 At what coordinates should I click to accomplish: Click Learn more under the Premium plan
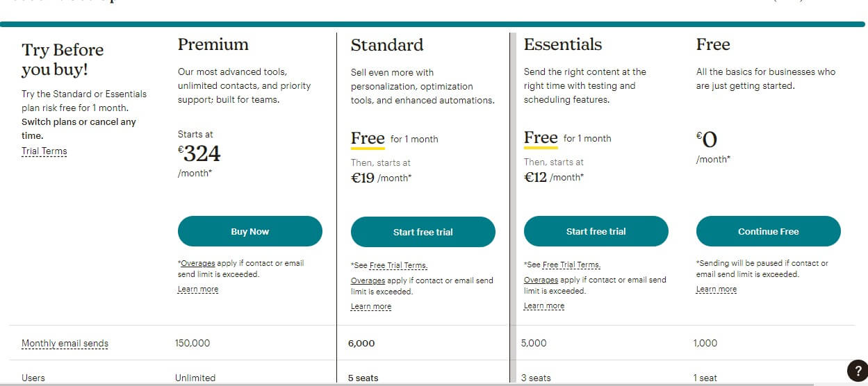pos(198,289)
